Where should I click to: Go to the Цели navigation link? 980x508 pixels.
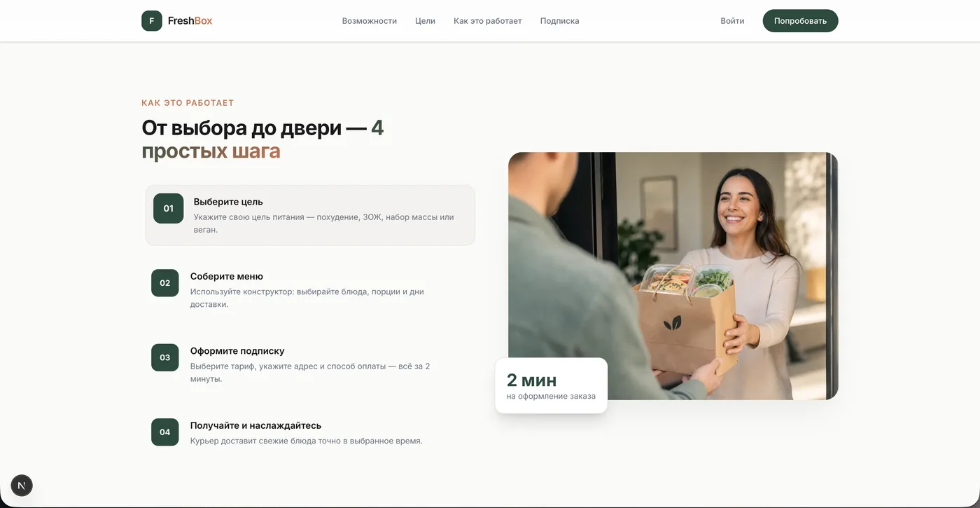coord(425,21)
